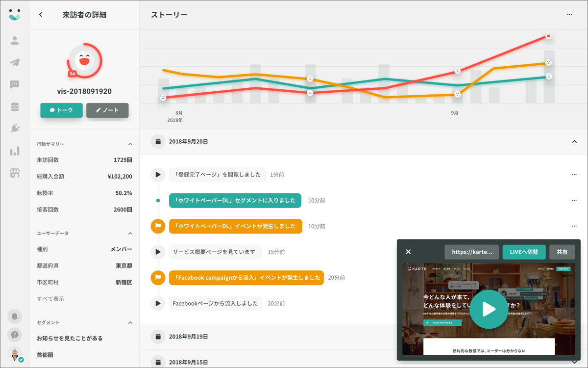Open the help question mark icon
Viewport: 588px width, 368px height.
15,335
